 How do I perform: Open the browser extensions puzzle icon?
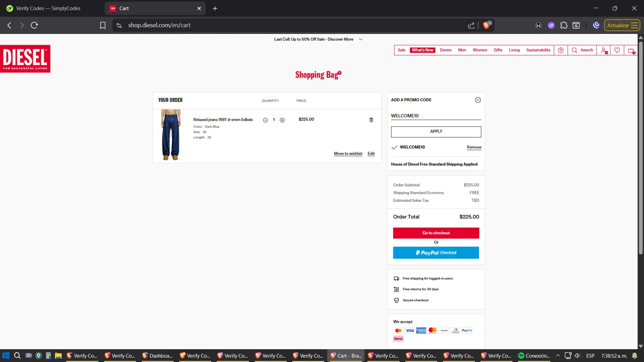564,25
